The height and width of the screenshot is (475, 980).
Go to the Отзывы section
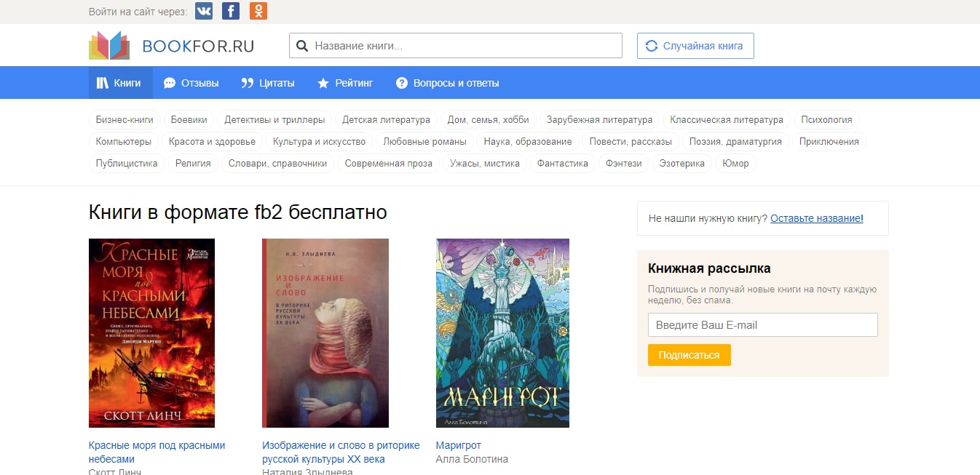pos(191,83)
